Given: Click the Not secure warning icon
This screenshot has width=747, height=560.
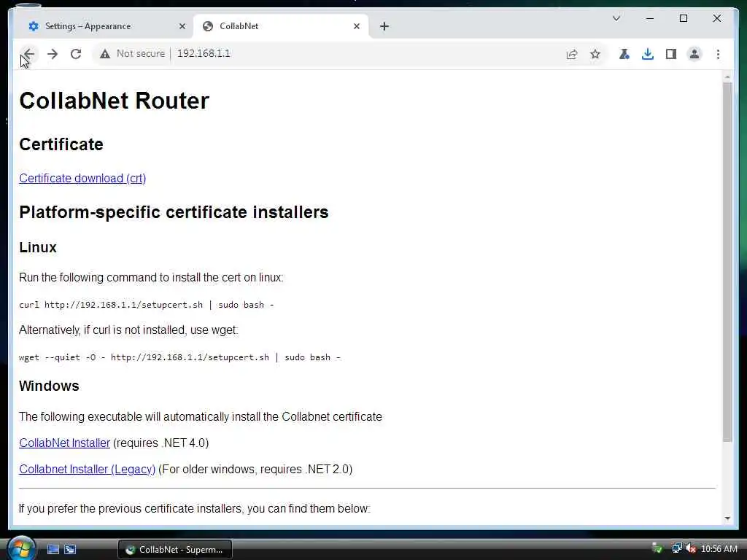Looking at the screenshot, I should [x=105, y=54].
